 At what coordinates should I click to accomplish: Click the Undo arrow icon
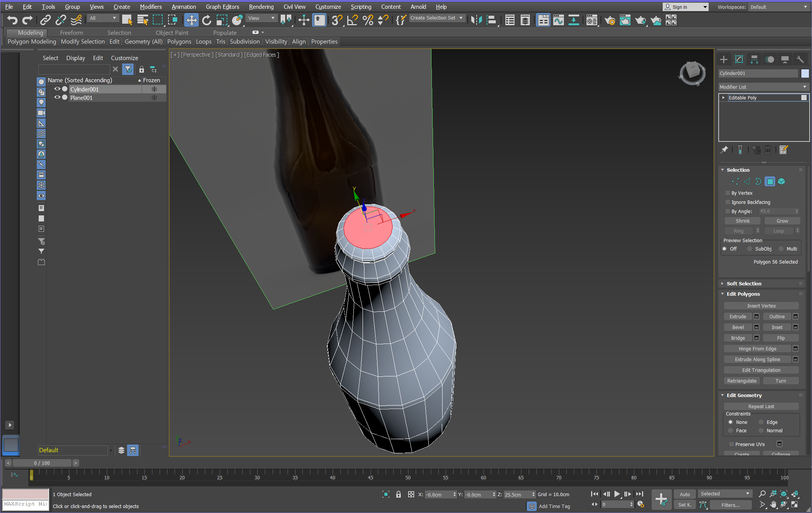12,20
